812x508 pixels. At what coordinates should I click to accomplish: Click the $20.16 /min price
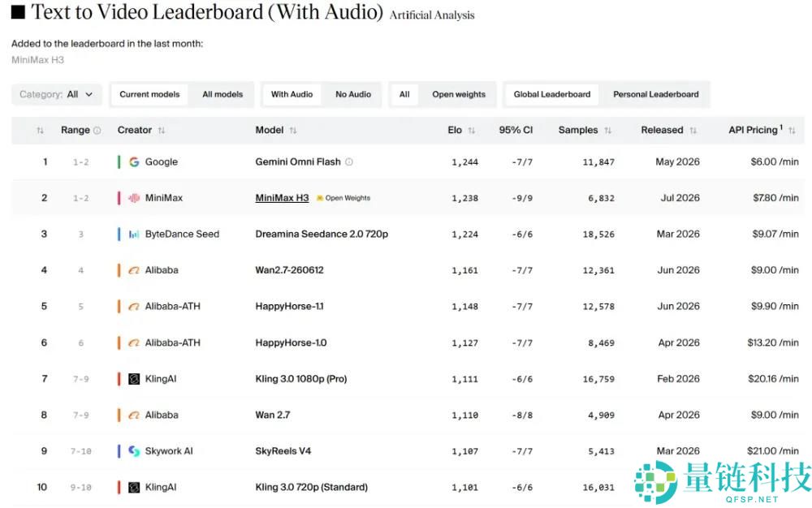point(773,379)
